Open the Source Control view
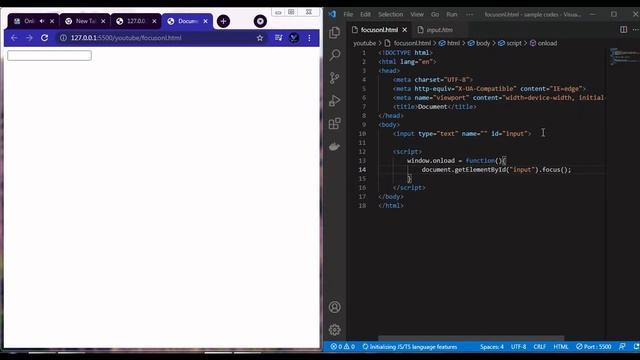 [335, 78]
